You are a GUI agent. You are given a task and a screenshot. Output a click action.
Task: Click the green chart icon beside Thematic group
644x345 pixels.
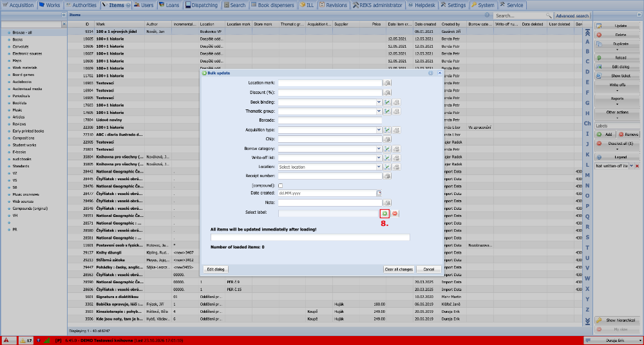click(387, 111)
